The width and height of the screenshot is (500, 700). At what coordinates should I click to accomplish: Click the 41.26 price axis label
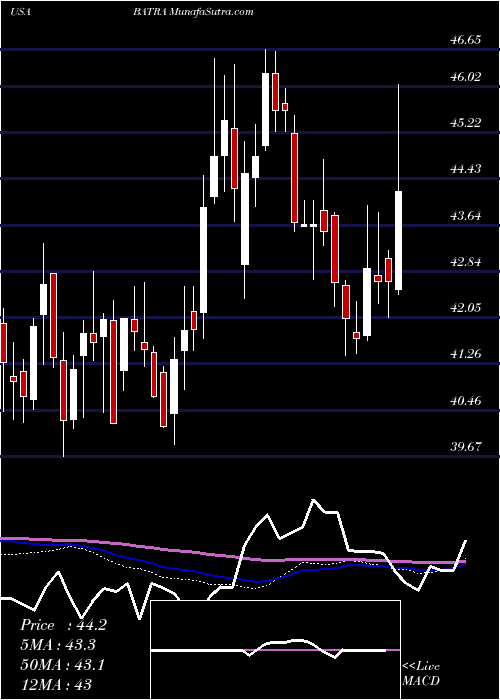pos(466,354)
